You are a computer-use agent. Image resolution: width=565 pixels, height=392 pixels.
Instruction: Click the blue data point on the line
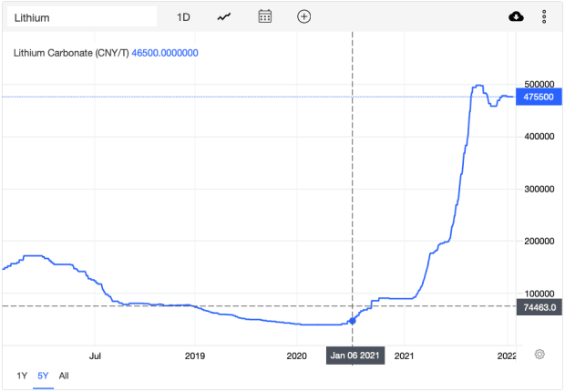tap(353, 321)
